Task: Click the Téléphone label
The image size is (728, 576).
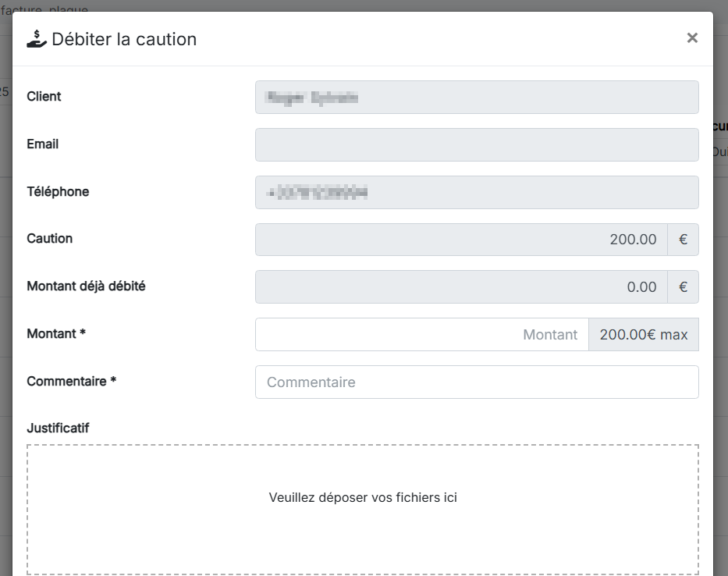Action: (x=58, y=192)
